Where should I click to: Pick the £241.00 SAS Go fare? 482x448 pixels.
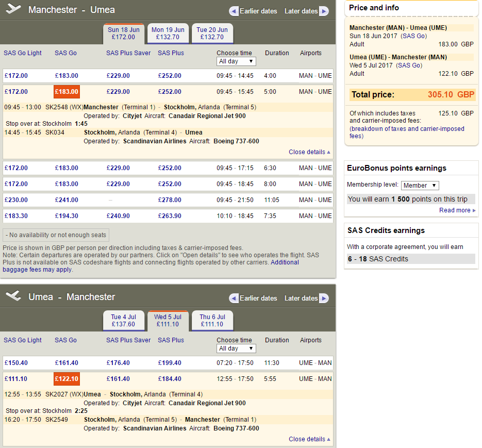click(x=67, y=200)
